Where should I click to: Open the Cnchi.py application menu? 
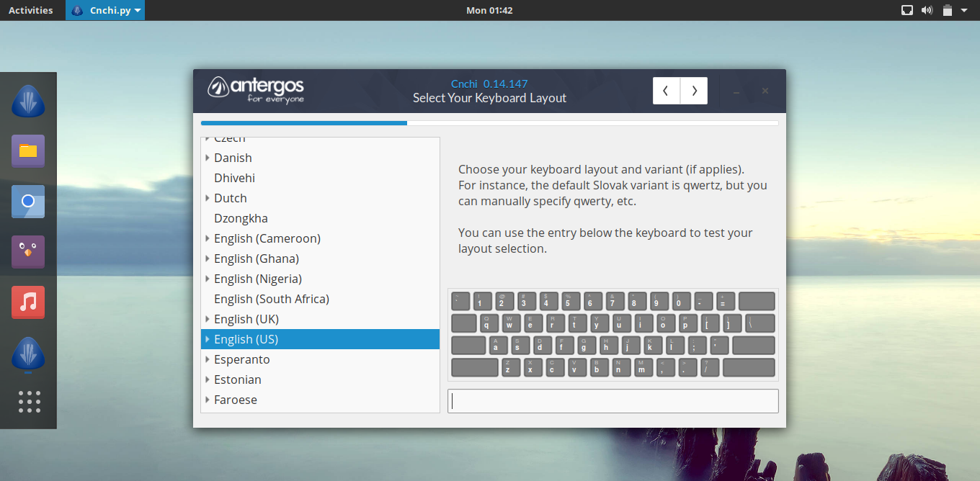coord(105,10)
